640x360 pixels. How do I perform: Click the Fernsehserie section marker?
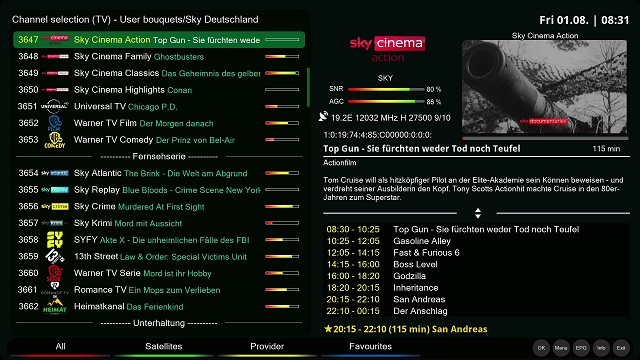(159, 156)
